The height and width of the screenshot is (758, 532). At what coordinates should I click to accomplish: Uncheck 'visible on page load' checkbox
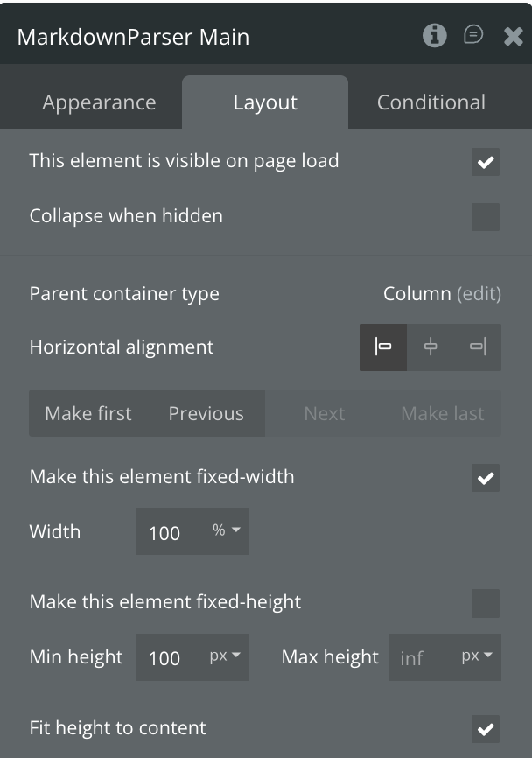point(486,162)
